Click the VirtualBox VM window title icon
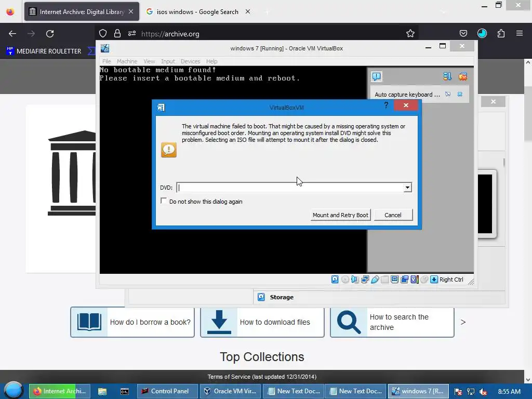532x399 pixels. click(x=105, y=48)
